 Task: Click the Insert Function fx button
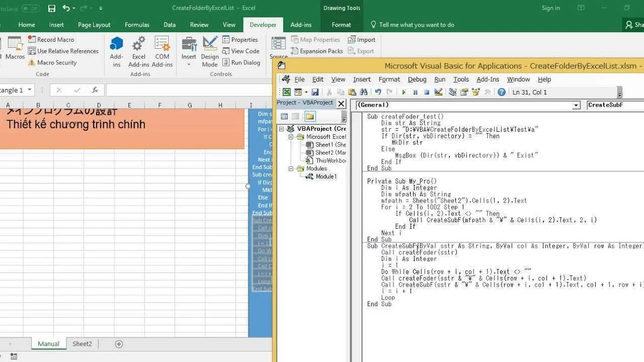click(95, 90)
